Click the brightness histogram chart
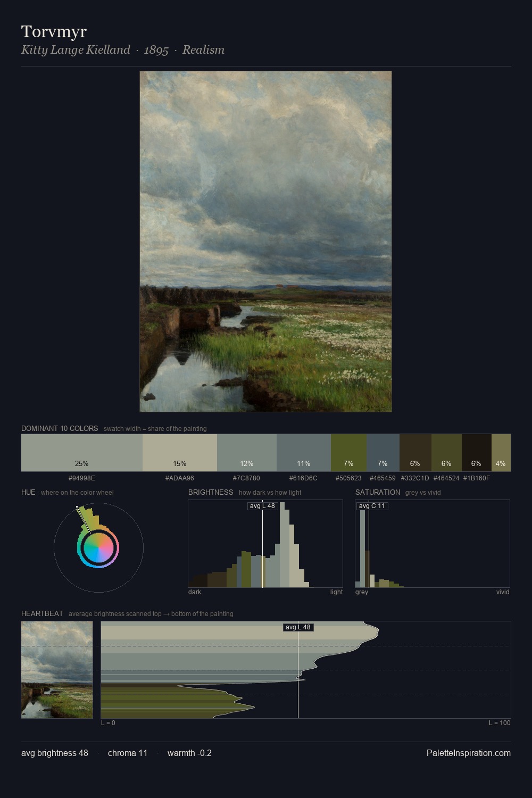 pyautogui.click(x=265, y=544)
